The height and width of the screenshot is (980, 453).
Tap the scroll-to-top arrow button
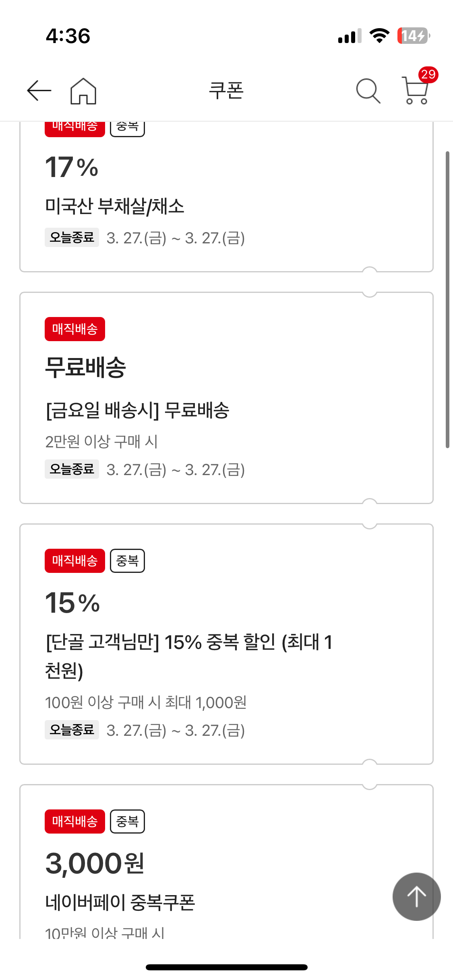(x=416, y=896)
